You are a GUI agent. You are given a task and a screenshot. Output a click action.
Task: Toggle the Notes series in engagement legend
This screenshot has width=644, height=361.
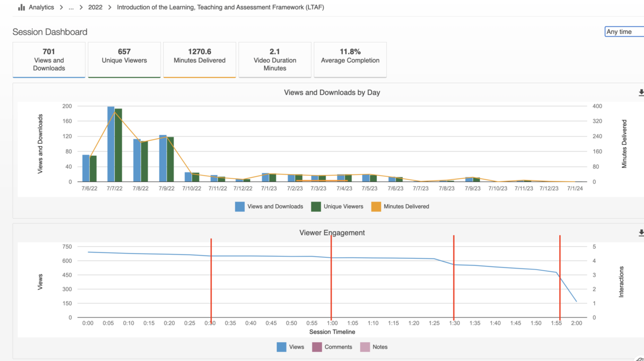(x=374, y=347)
